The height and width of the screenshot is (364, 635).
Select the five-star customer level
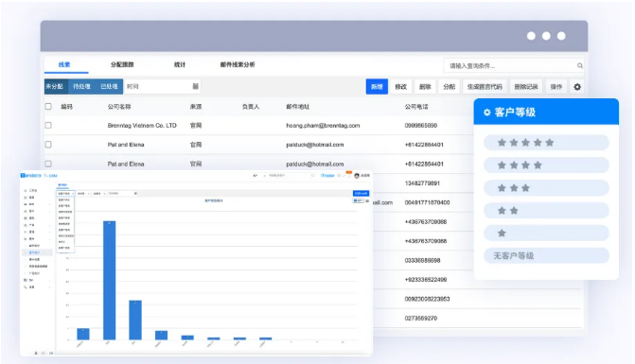pyautogui.click(x=546, y=143)
